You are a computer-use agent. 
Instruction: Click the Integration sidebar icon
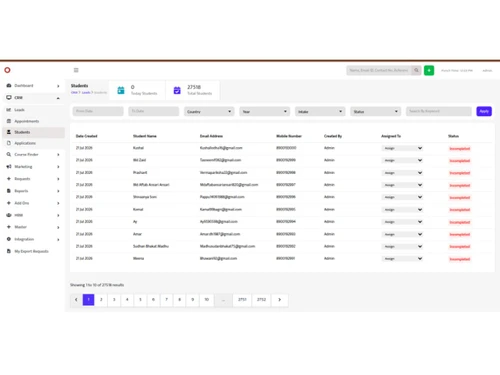pyautogui.click(x=9, y=239)
